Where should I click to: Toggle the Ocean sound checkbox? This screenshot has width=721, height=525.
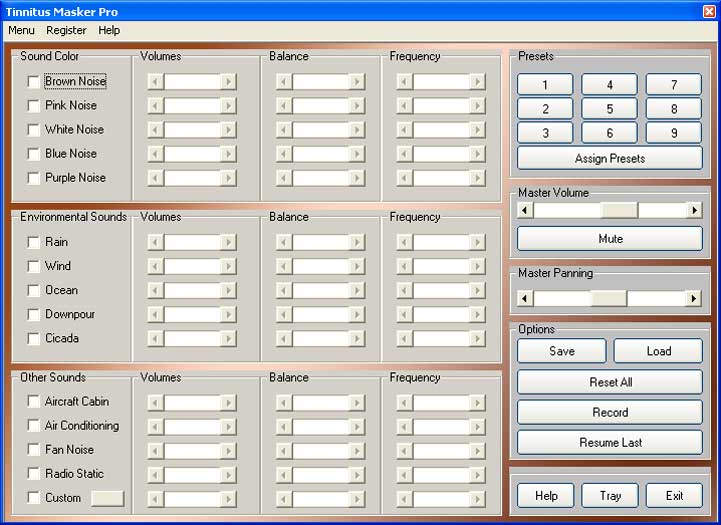[x=34, y=291]
